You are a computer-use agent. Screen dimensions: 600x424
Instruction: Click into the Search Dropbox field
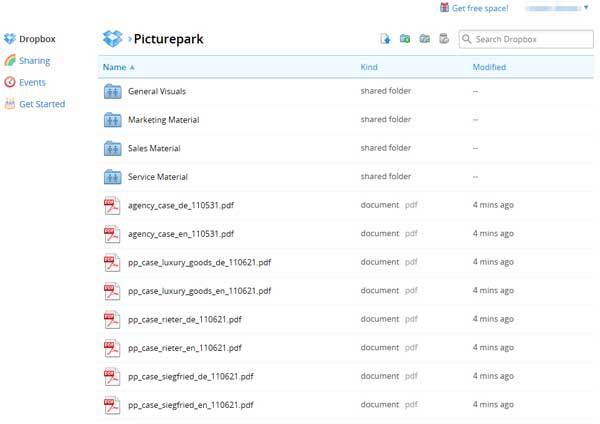[526, 39]
